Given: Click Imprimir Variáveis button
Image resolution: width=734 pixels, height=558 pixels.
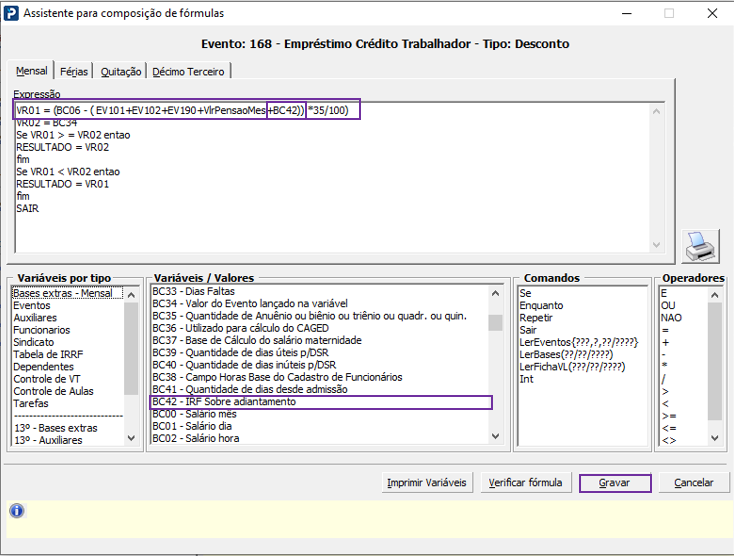Looking at the screenshot, I should 428,483.
